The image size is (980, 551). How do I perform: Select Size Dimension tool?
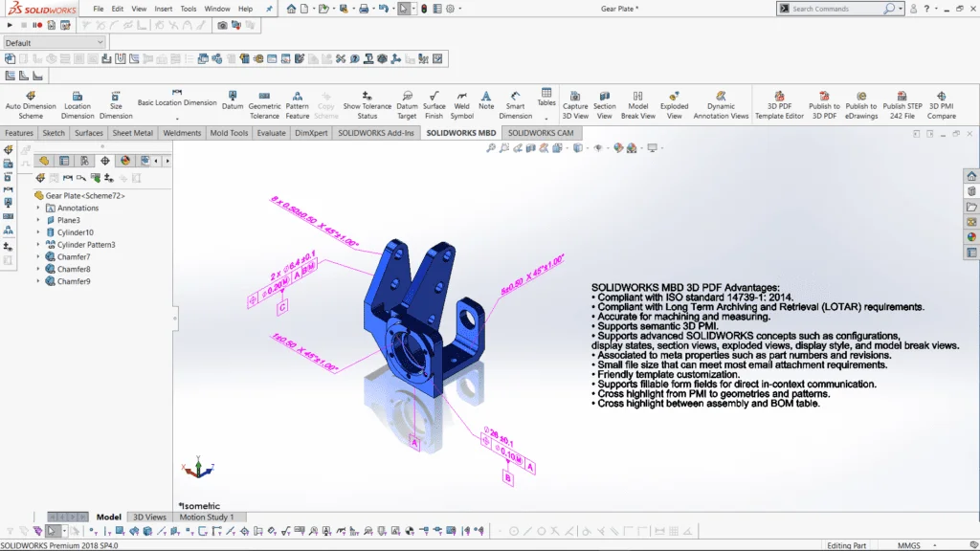(x=116, y=105)
